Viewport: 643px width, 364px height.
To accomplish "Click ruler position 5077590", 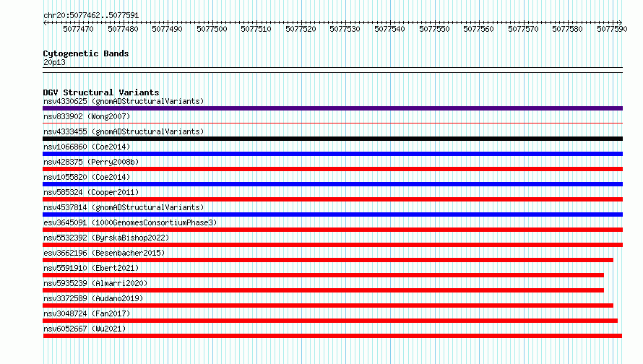I will click(612, 29).
